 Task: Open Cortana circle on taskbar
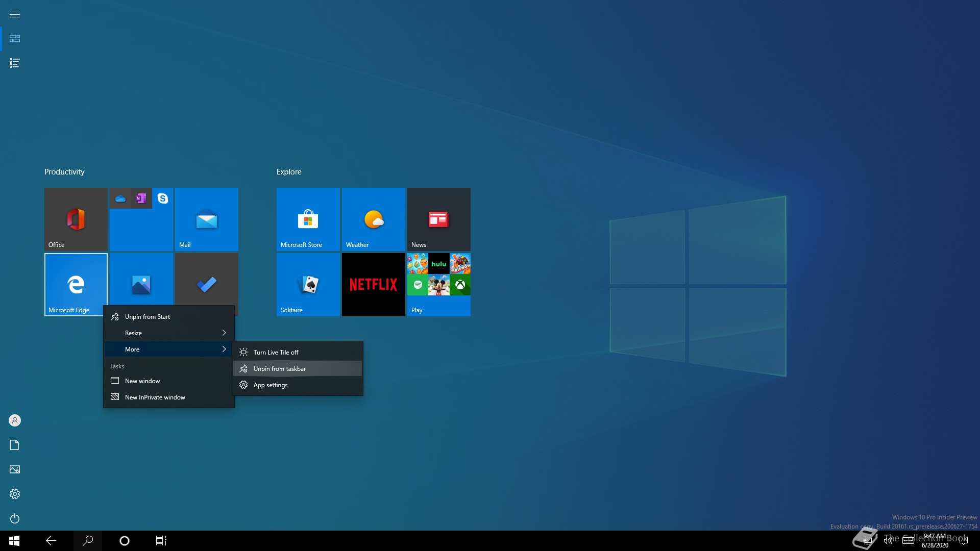125,541
